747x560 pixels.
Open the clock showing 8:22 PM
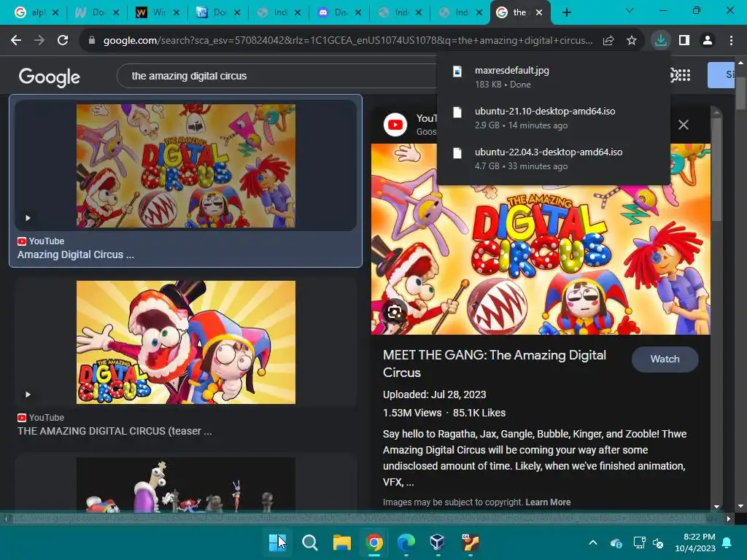tap(695, 542)
